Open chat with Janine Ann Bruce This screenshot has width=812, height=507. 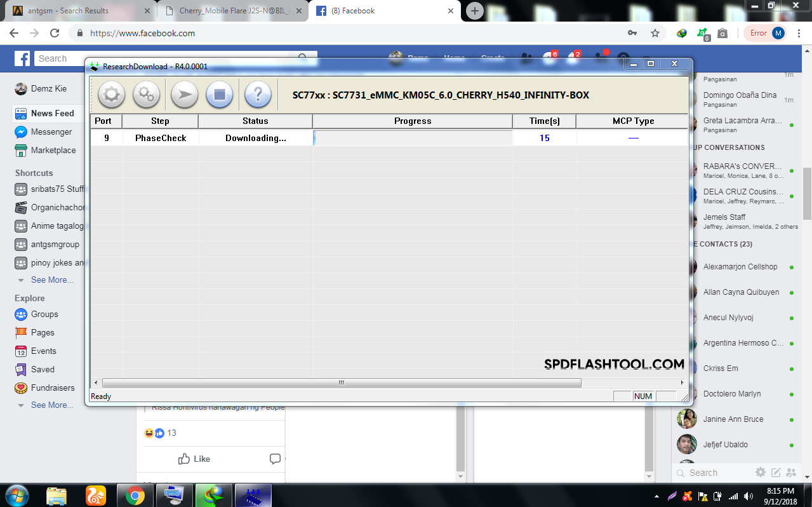tap(736, 419)
